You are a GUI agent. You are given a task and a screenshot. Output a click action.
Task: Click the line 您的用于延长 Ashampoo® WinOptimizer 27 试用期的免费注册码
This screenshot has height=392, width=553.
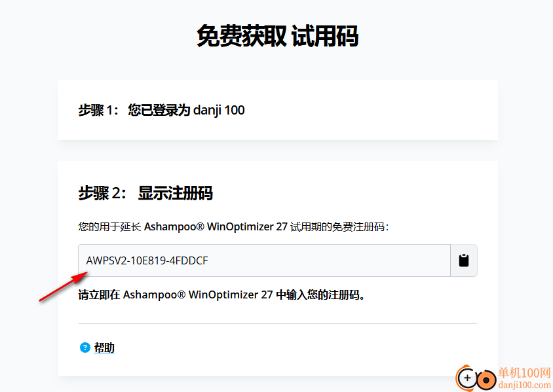point(233,226)
